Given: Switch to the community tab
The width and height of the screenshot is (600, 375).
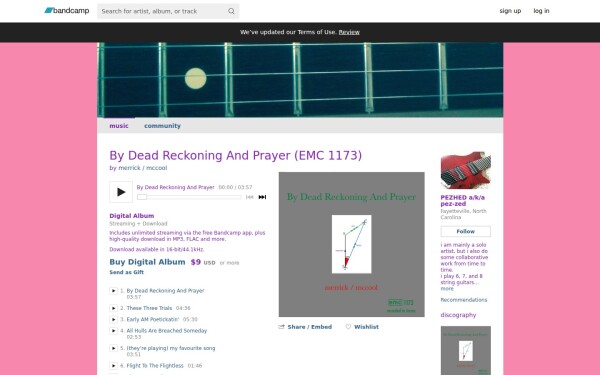Looking at the screenshot, I should click(x=162, y=126).
